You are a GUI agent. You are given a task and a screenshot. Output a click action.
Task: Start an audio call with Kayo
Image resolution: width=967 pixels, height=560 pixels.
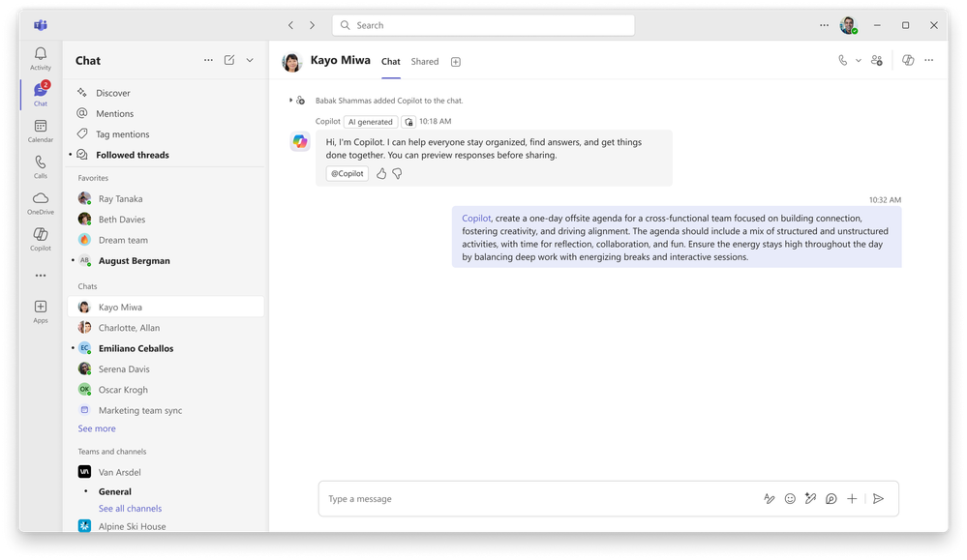click(842, 60)
